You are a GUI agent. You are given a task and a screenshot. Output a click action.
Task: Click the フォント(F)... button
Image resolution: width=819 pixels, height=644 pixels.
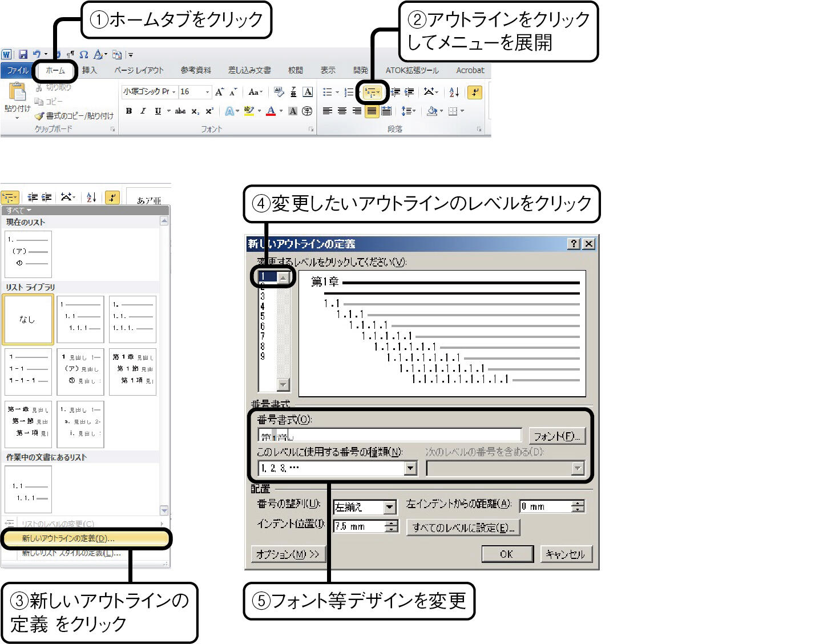pyautogui.click(x=556, y=437)
